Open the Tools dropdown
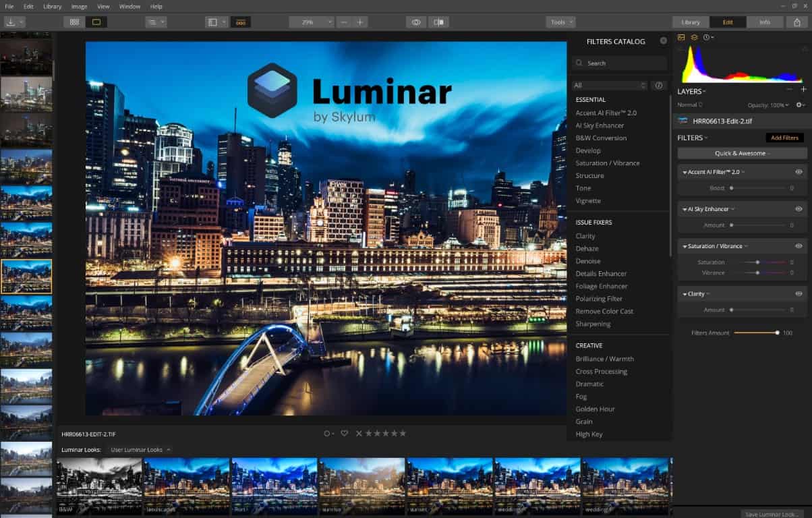Image resolution: width=812 pixels, height=518 pixels. pos(560,22)
